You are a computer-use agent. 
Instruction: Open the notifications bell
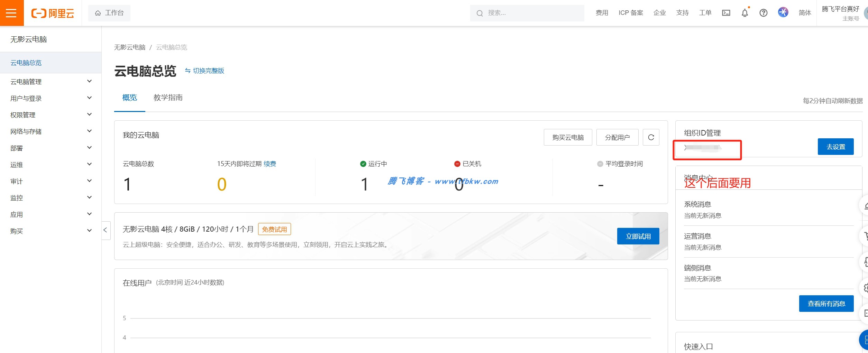click(x=745, y=13)
